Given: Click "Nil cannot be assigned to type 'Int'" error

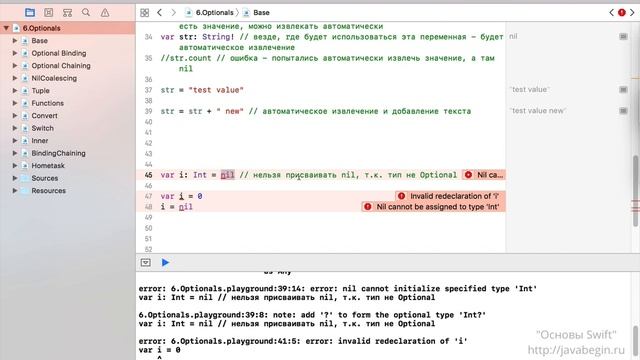Looking at the screenshot, I should [438, 207].
